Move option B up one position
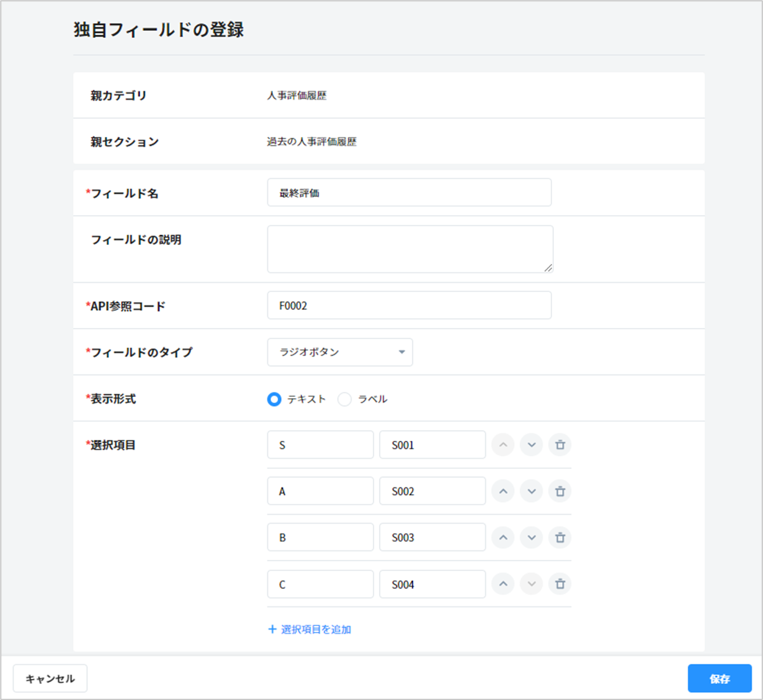This screenshot has width=763, height=700. point(503,538)
